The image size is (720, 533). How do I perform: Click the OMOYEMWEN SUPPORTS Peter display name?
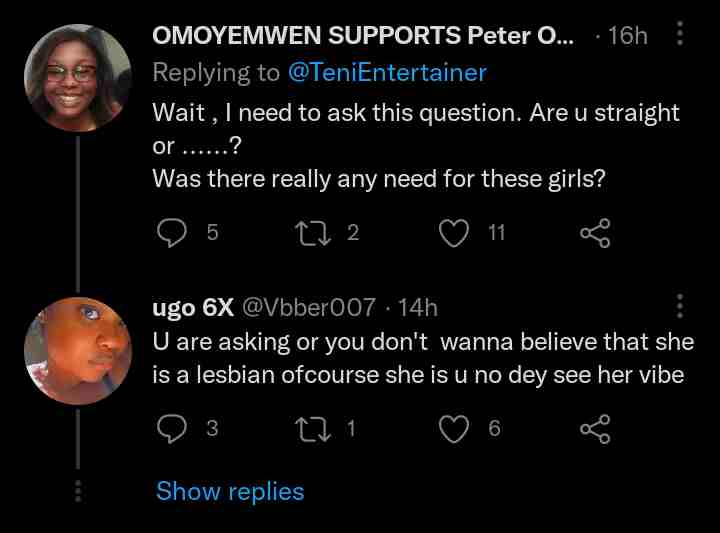[x=362, y=36]
